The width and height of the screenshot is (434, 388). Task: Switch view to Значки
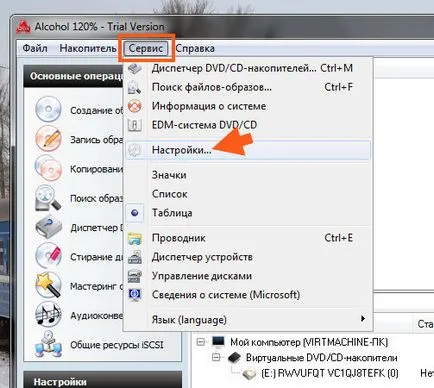pos(248,175)
